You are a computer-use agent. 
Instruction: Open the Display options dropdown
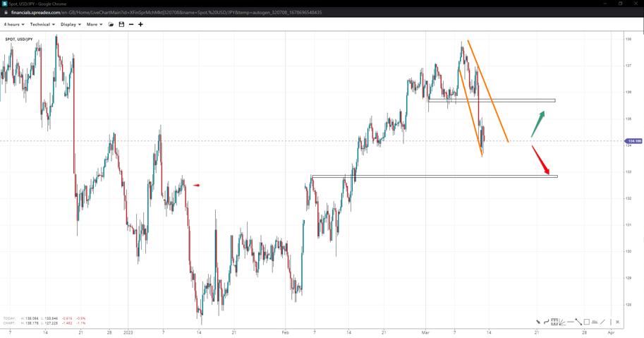(x=71, y=25)
